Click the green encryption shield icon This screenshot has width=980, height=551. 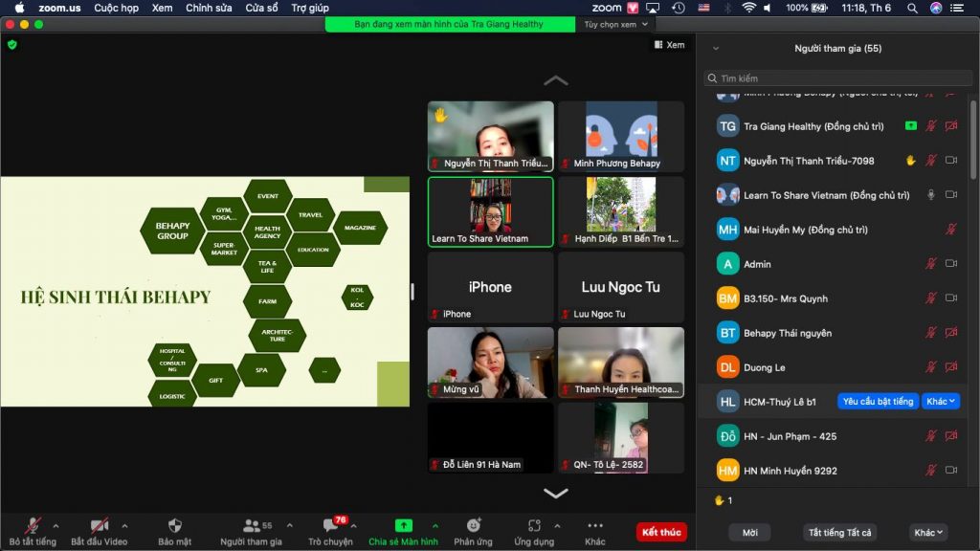pos(11,44)
